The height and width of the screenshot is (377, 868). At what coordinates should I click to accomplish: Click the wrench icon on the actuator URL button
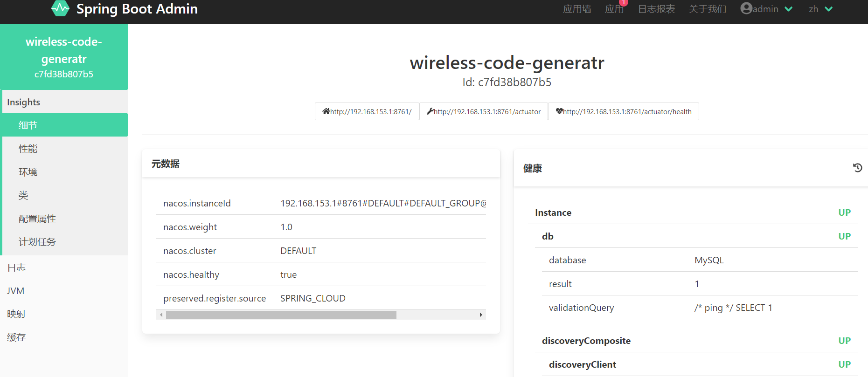[430, 111]
